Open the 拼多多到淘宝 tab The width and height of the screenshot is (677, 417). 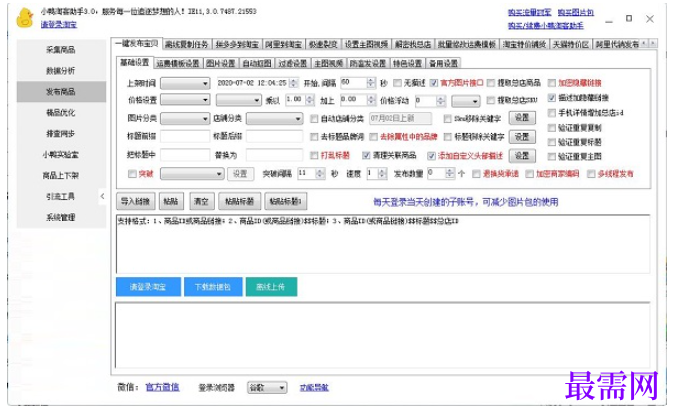237,44
